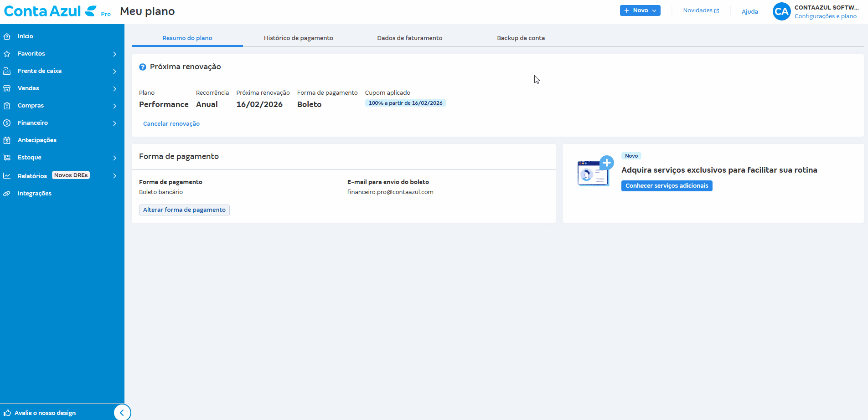Click the Antecipações icon in sidebar

[7, 140]
